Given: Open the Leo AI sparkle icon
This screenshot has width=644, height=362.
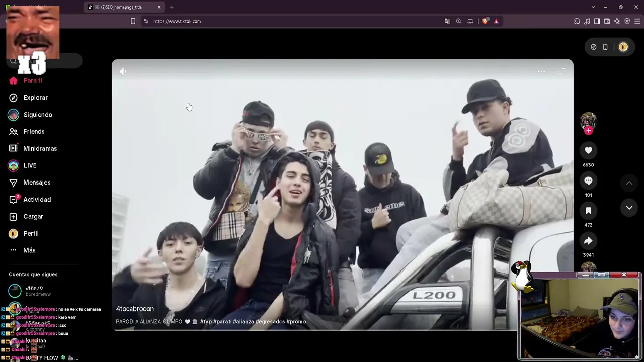Looking at the screenshot, I should click(617, 21).
